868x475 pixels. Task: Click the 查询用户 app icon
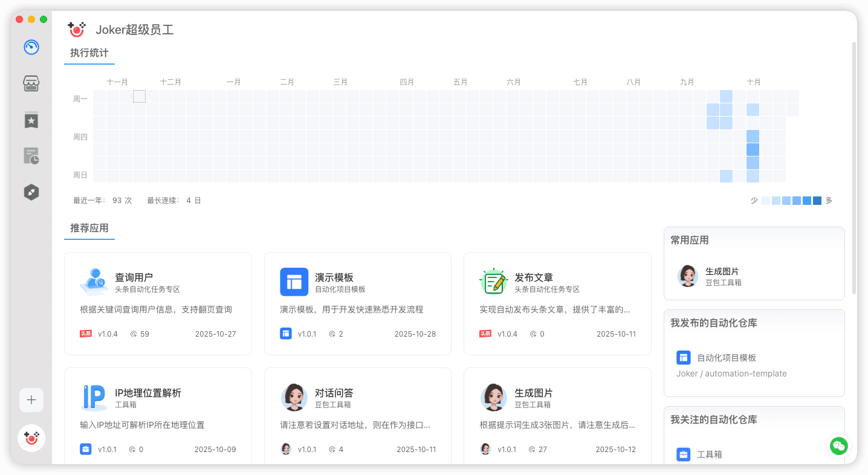point(94,282)
